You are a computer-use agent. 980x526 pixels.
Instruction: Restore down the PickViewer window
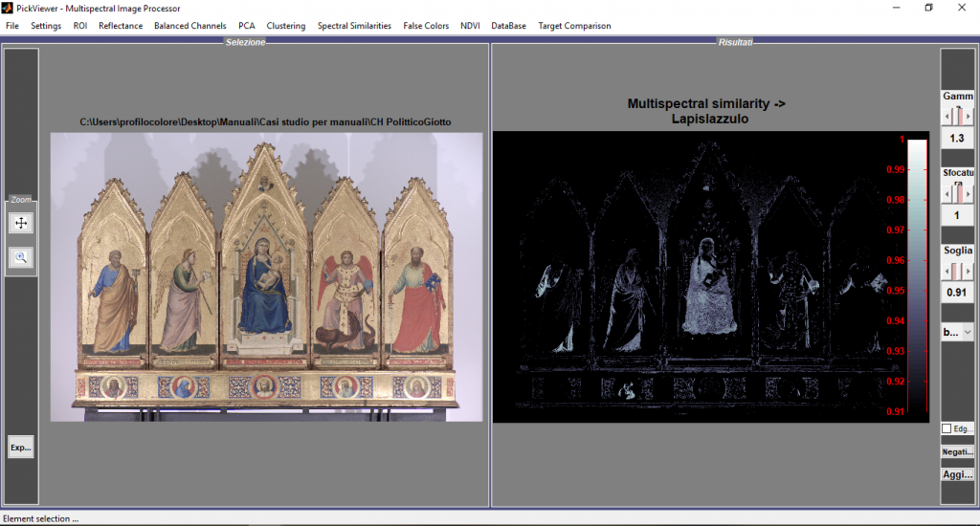coord(928,8)
